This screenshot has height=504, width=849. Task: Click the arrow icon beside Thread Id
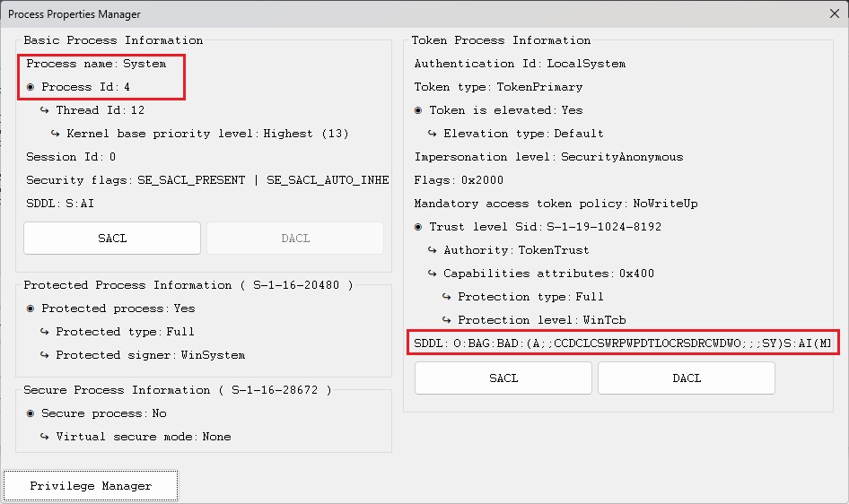(46, 110)
